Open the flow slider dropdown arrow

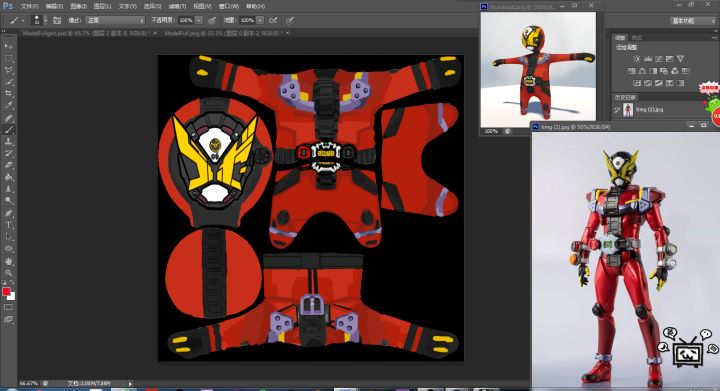(x=260, y=20)
